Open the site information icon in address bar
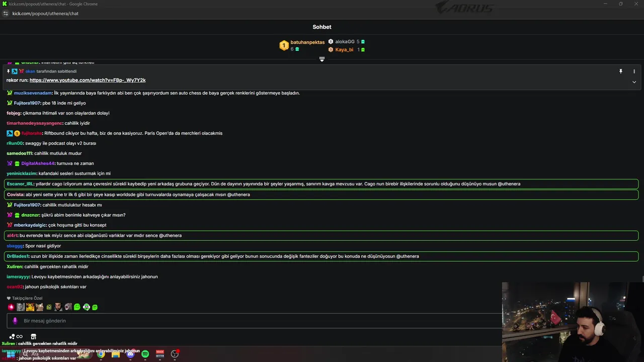 tap(6, 14)
